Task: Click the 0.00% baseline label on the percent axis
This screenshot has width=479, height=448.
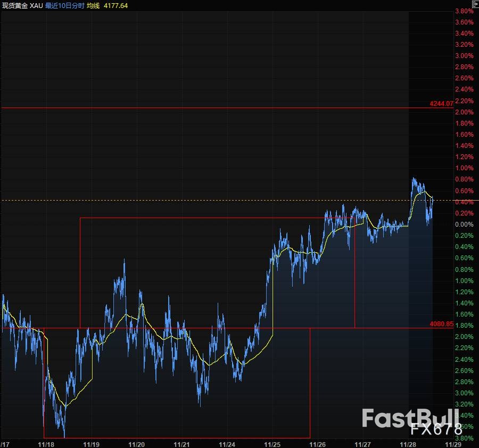Action: 464,225
